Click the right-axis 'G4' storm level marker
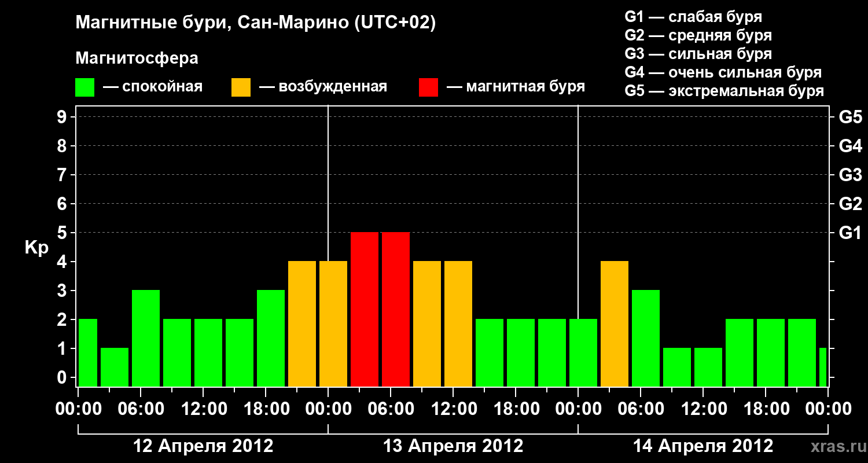Viewport: 868px width, 463px height. pyautogui.click(x=850, y=146)
